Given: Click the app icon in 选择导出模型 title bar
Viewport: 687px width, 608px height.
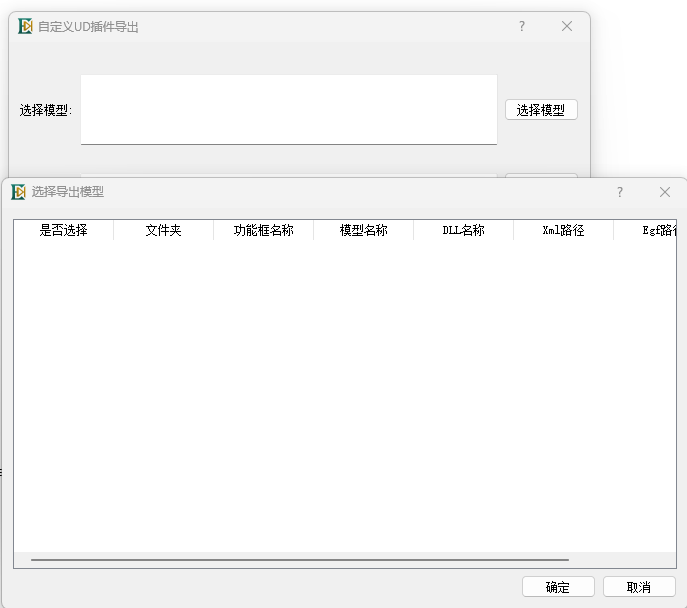Looking at the screenshot, I should [x=18, y=192].
